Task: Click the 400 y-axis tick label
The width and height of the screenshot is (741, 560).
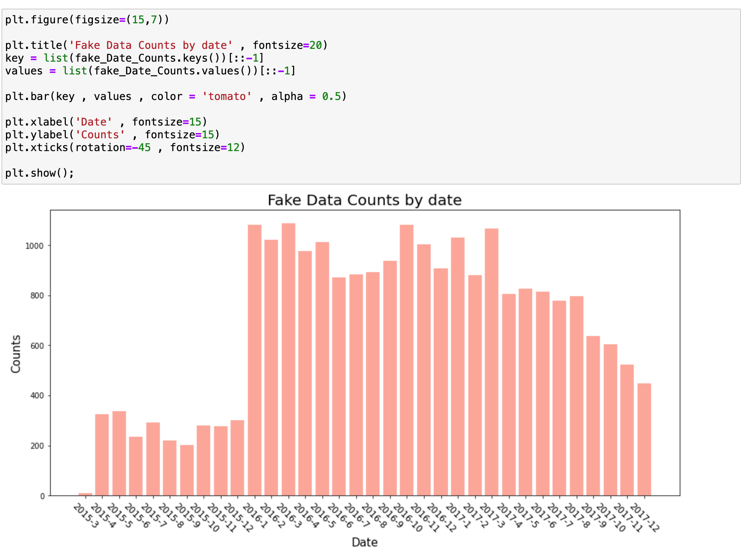Action: 37,396
